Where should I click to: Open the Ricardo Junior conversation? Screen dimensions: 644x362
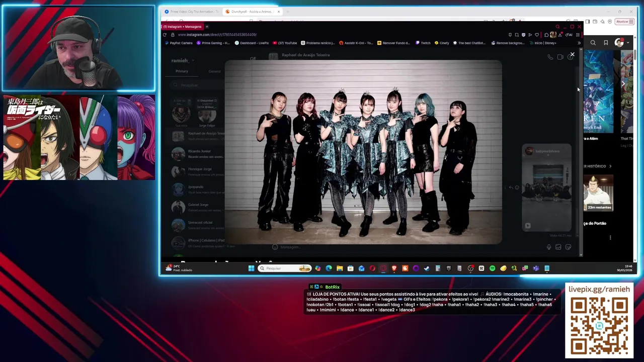pos(196,154)
